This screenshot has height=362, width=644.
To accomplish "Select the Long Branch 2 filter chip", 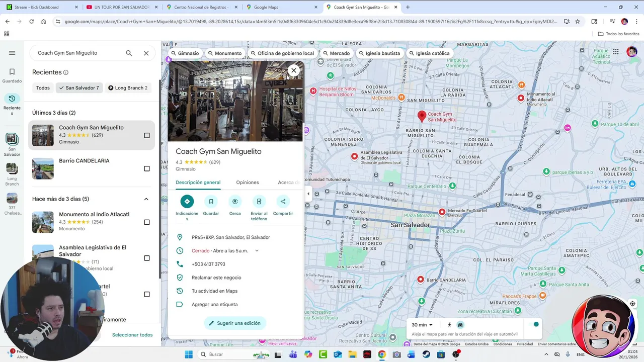I will (x=128, y=88).
